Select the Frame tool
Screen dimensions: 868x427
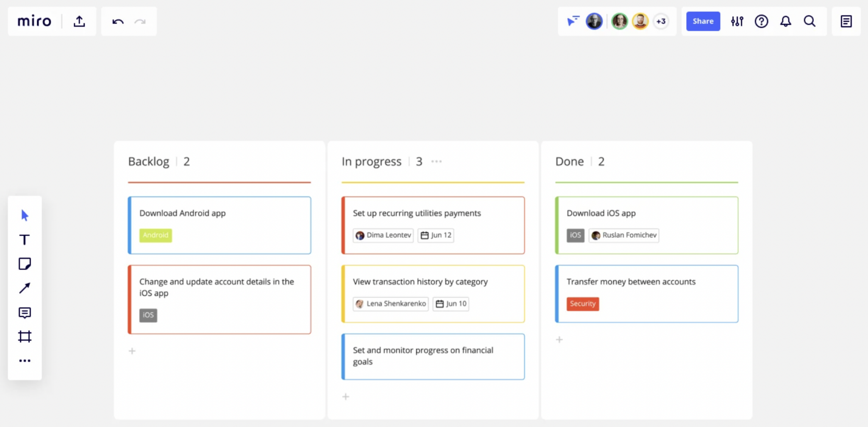coord(25,337)
